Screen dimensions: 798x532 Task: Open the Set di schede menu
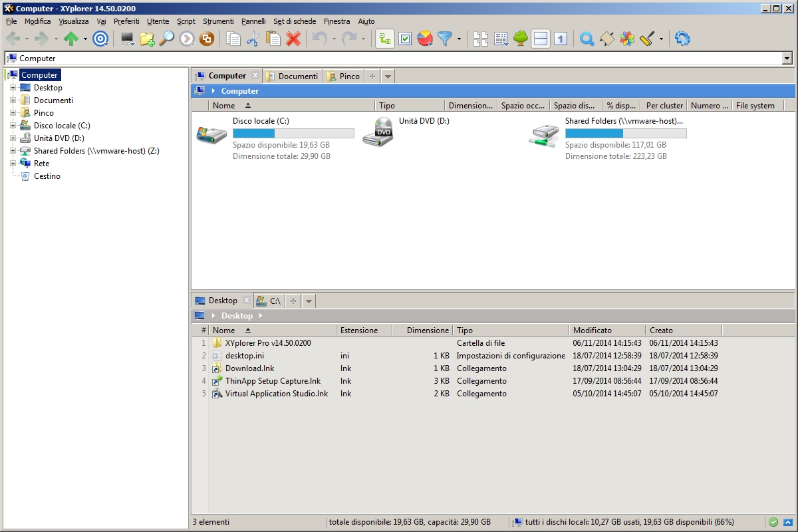[295, 21]
